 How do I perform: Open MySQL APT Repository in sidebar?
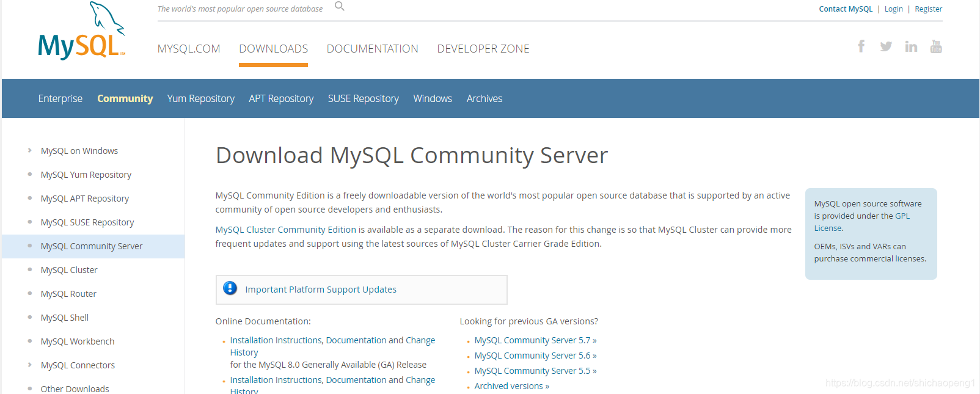tap(85, 199)
